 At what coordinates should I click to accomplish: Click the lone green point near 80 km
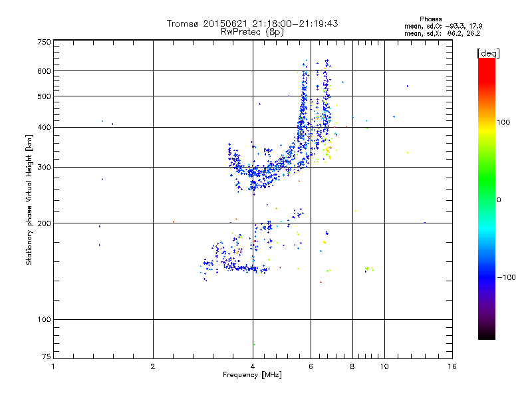point(254,344)
